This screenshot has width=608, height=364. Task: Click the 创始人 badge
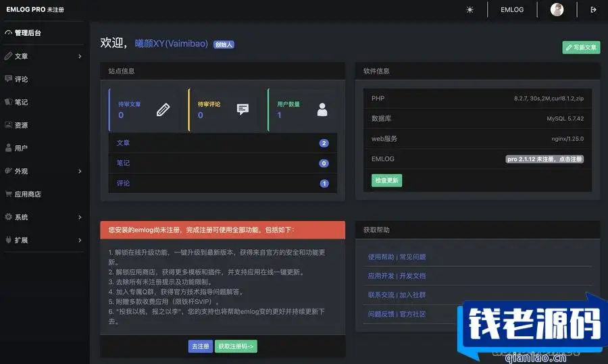point(224,45)
